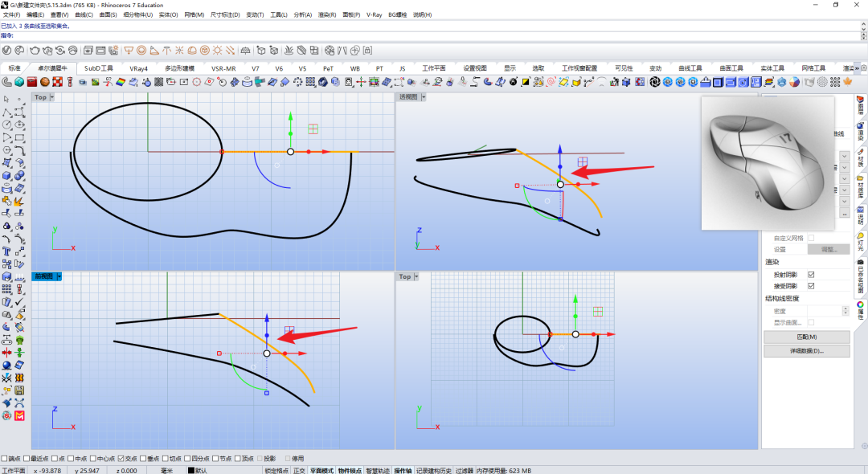Click black 默认 layer color swatch
868x474 pixels.
click(x=191, y=471)
